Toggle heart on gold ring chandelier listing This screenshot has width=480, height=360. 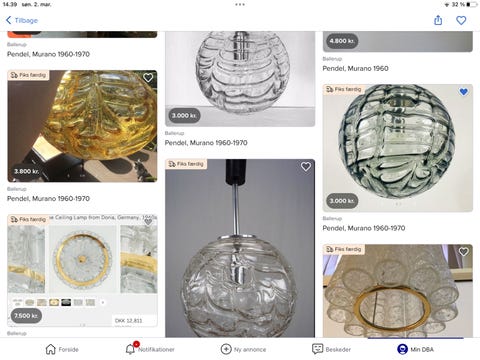click(x=464, y=252)
